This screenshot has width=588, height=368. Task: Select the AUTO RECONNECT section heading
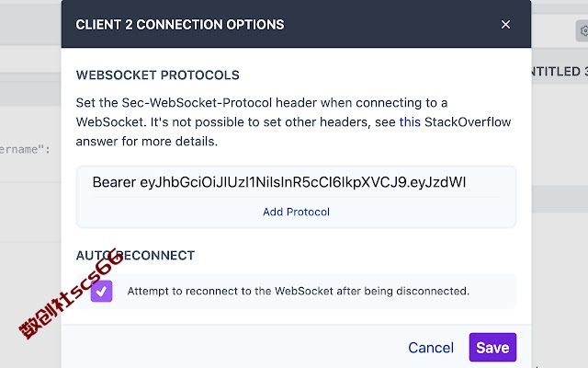click(135, 256)
